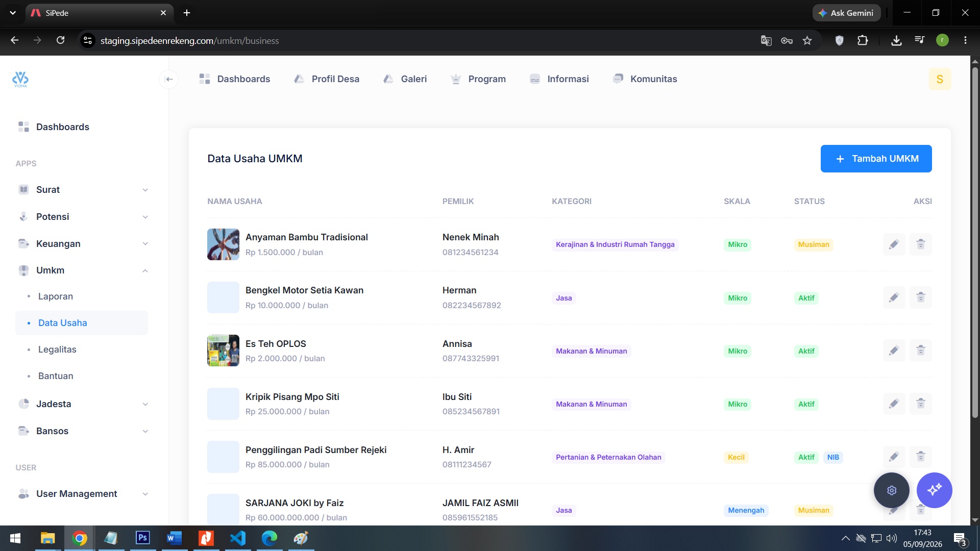Launch Photoshop from the taskbar

coord(143,538)
